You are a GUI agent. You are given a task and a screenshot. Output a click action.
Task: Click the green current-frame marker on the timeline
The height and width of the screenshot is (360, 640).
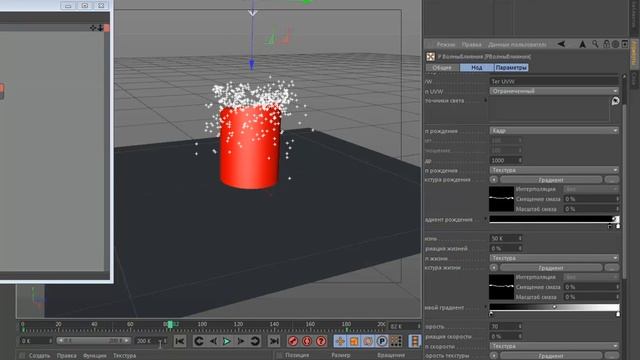(170, 324)
